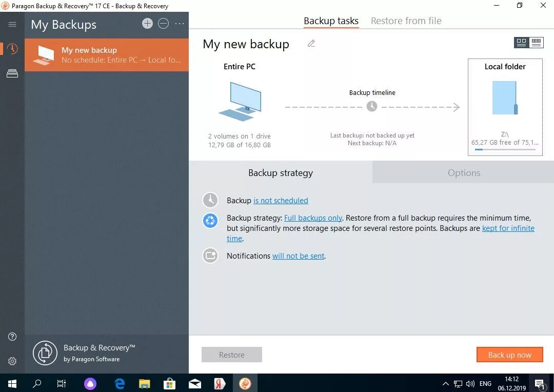Switch to Restore from file tab
554x392 pixels.
[406, 21]
